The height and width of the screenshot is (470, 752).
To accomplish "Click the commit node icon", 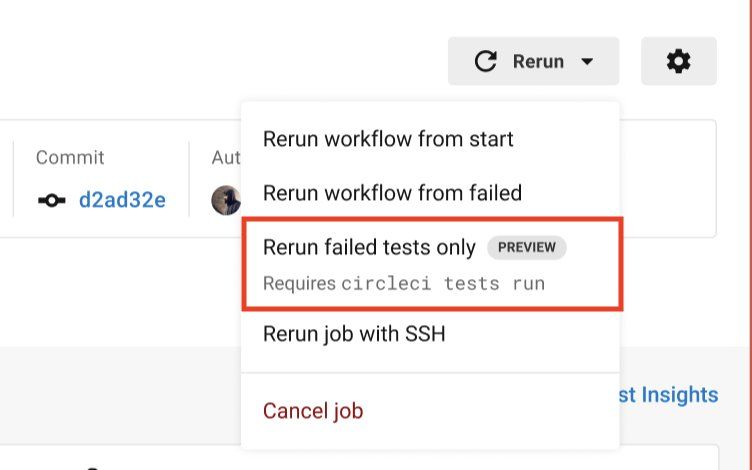I will tap(52, 200).
